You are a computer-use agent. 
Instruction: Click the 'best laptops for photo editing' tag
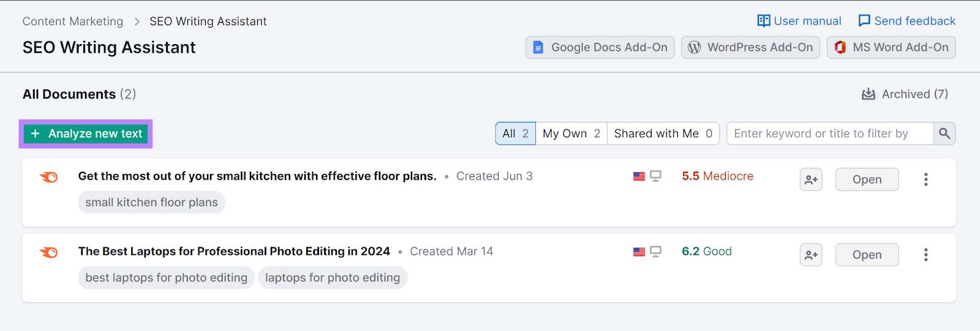166,278
